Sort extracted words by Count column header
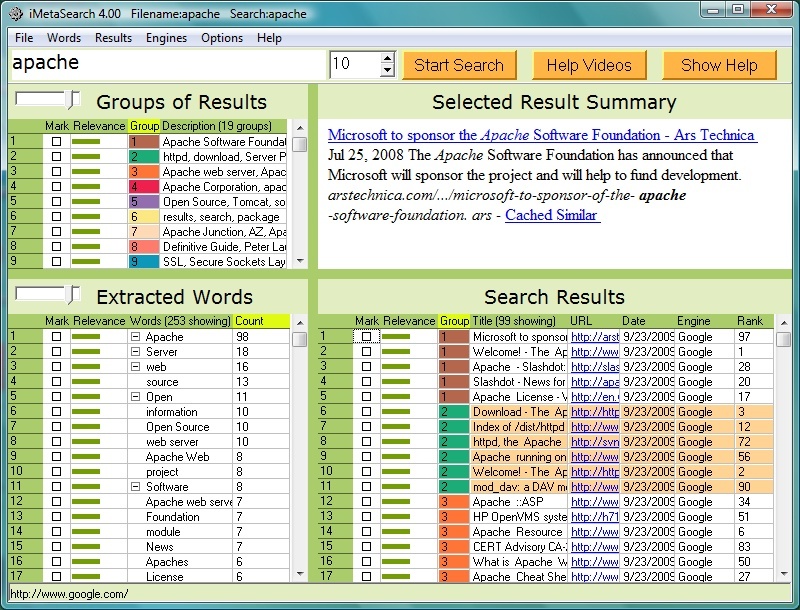The height and width of the screenshot is (610, 800). [x=261, y=321]
